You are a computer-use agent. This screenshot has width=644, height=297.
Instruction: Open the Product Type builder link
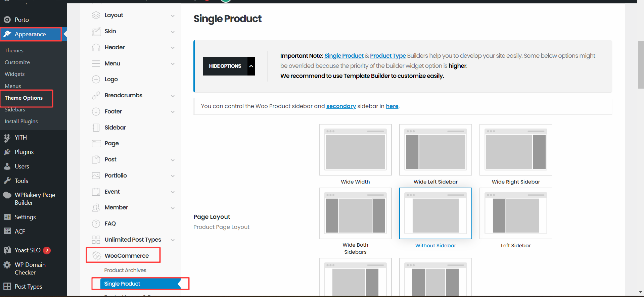pyautogui.click(x=388, y=56)
